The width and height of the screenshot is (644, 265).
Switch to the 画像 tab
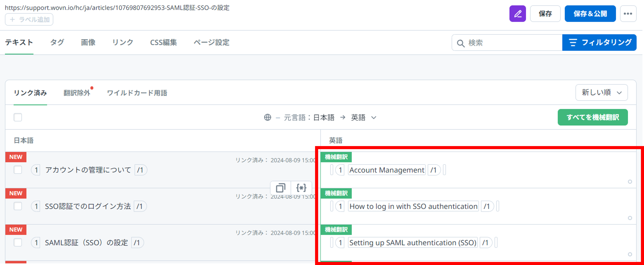(88, 42)
